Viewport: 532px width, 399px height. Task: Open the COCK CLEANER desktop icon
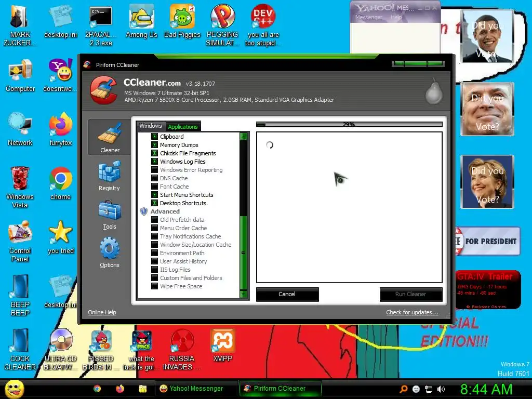click(x=20, y=350)
